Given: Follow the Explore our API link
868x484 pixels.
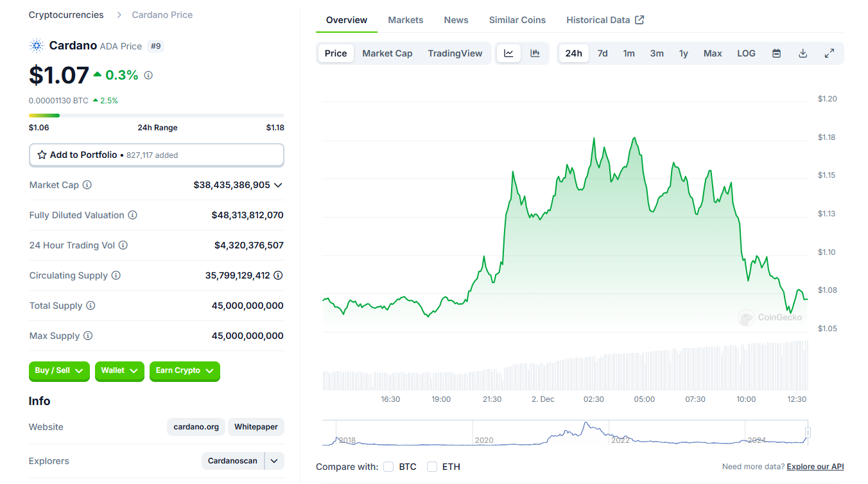Looking at the screenshot, I should coord(815,467).
